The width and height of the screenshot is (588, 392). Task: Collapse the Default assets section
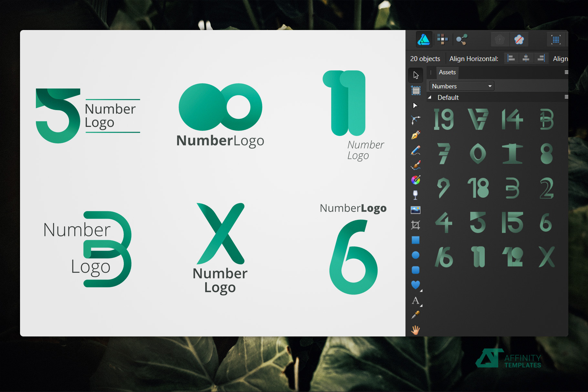click(x=430, y=97)
